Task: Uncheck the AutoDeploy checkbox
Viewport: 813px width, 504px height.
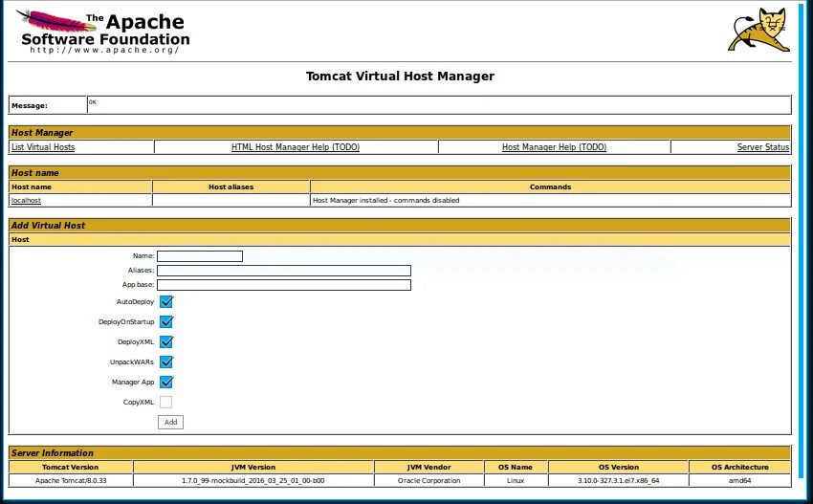Action: click(165, 302)
